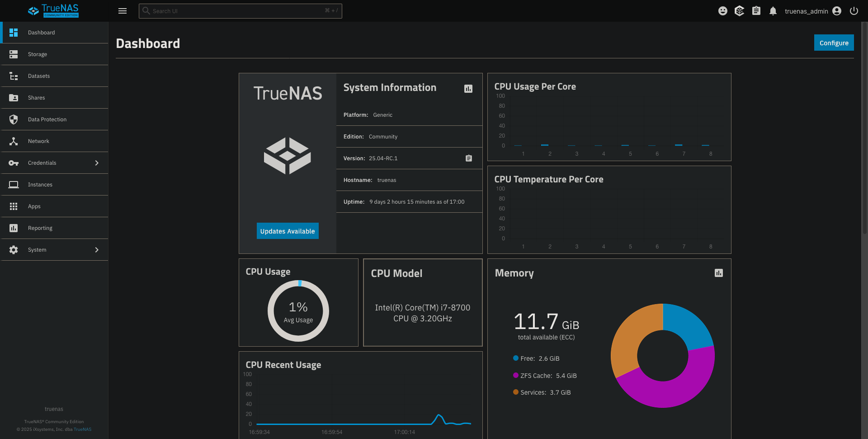Focus the Search UI input field
868x439 pixels.
coord(241,11)
